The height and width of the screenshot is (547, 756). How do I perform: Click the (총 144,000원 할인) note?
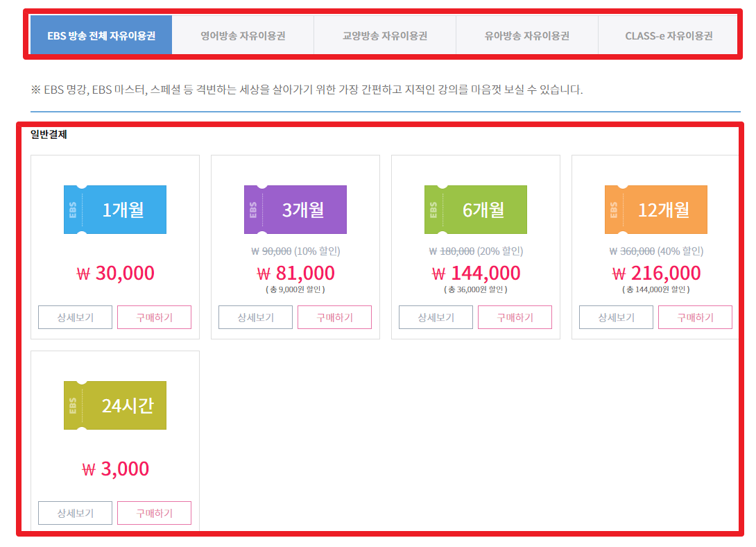[x=656, y=289]
